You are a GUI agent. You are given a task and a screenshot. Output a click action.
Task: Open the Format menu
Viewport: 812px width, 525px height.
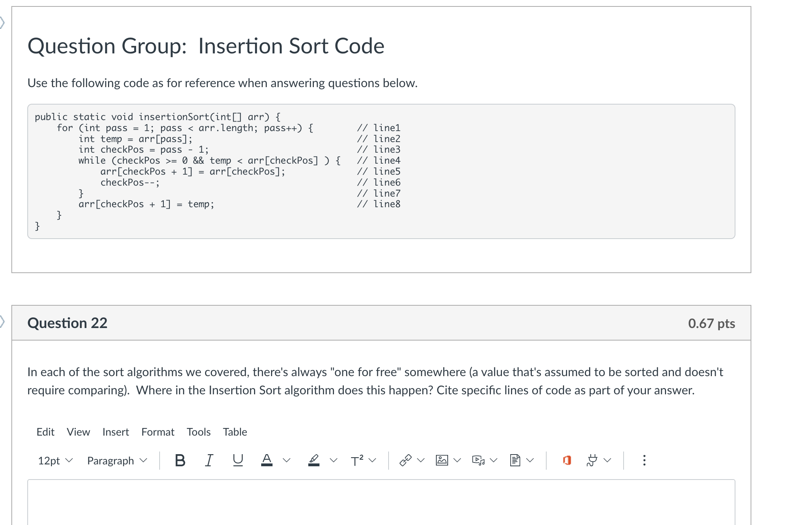(157, 432)
